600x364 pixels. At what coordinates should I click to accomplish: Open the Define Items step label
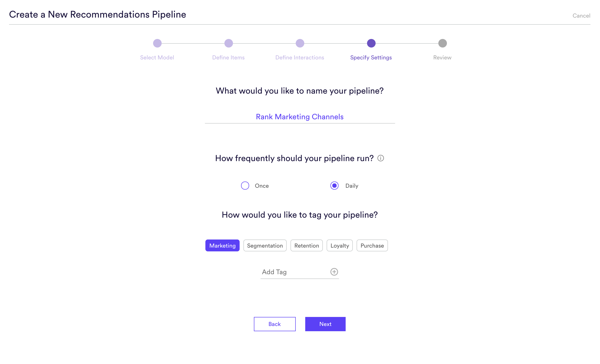(228, 57)
